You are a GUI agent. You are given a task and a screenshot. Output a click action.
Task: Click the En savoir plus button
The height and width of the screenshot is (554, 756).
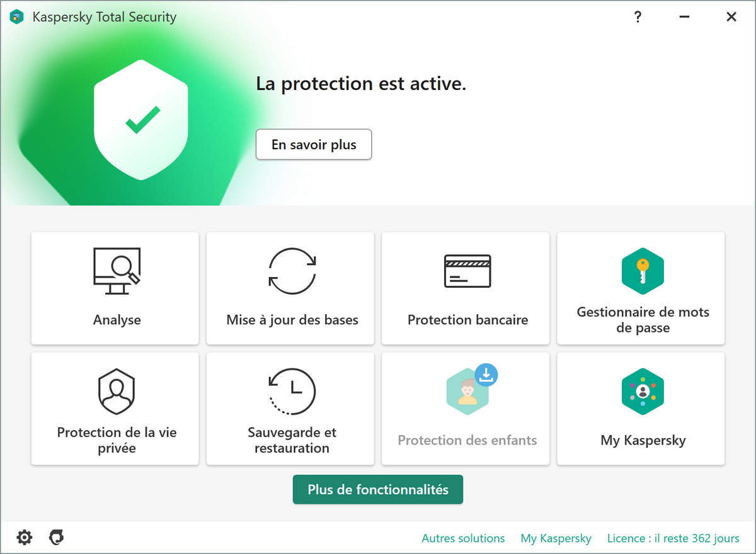[x=314, y=145]
